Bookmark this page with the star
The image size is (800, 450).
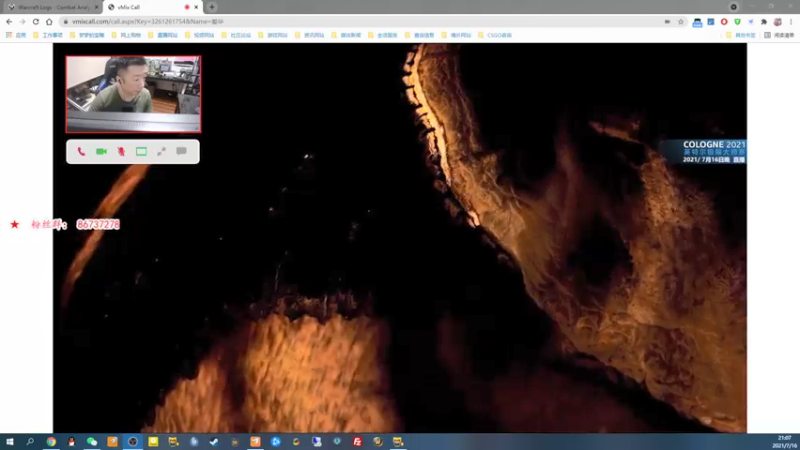pyautogui.click(x=681, y=21)
